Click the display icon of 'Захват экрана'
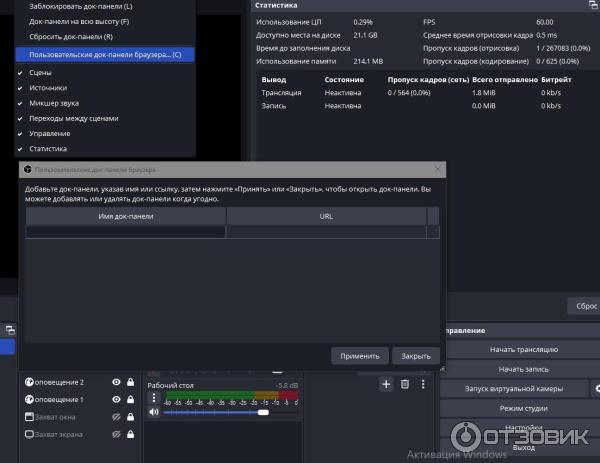Screen dimensions: 600x463 (29, 434)
